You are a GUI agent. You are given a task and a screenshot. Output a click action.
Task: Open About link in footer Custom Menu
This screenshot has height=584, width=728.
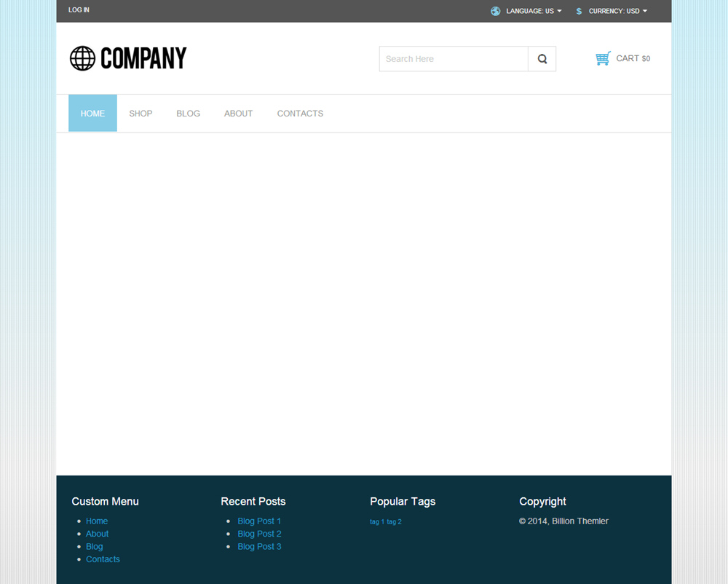coord(97,534)
